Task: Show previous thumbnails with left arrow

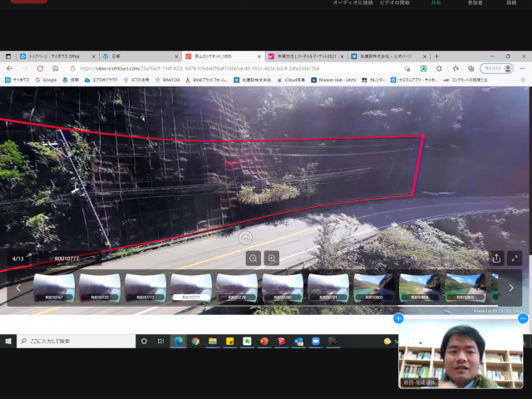Action: [18, 288]
